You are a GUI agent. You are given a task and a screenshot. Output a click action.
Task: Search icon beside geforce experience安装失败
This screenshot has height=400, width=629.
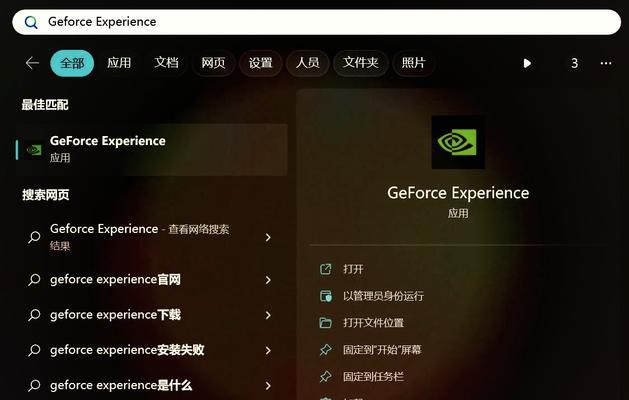(x=34, y=350)
